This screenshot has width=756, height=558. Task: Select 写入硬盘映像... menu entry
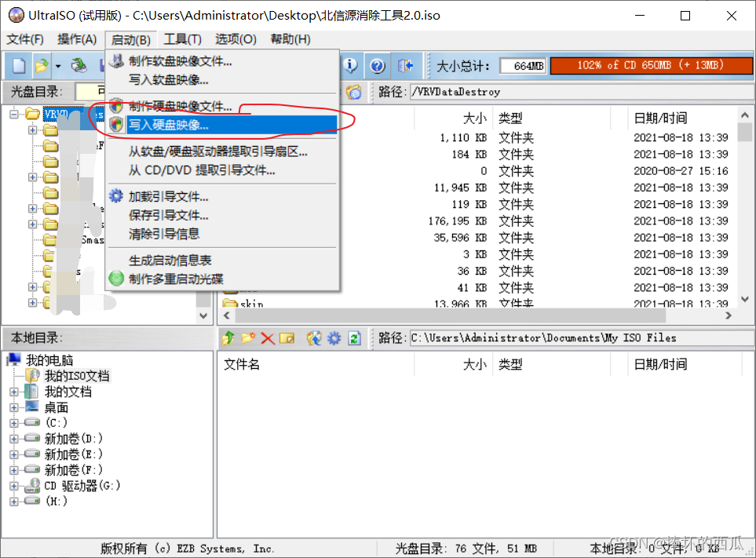coord(222,125)
